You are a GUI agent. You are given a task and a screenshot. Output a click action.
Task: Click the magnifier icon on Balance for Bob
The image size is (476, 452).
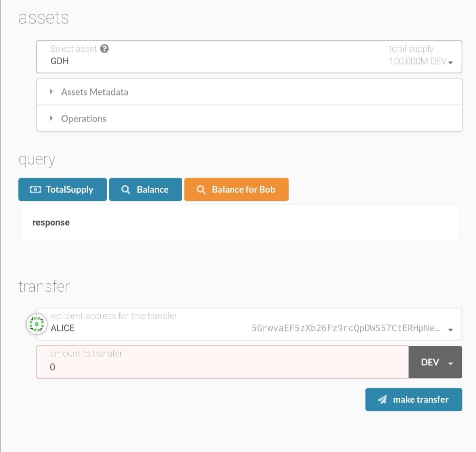point(201,189)
